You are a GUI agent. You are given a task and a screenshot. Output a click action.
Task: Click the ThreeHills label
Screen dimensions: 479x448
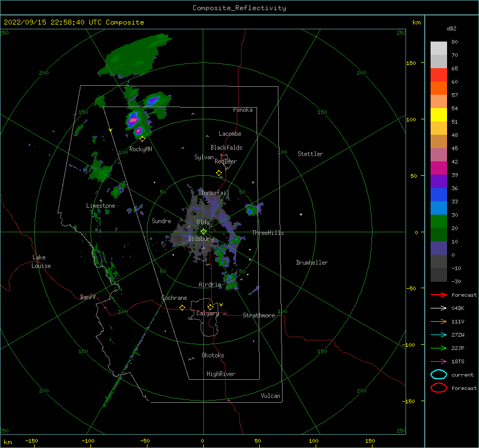[268, 233]
